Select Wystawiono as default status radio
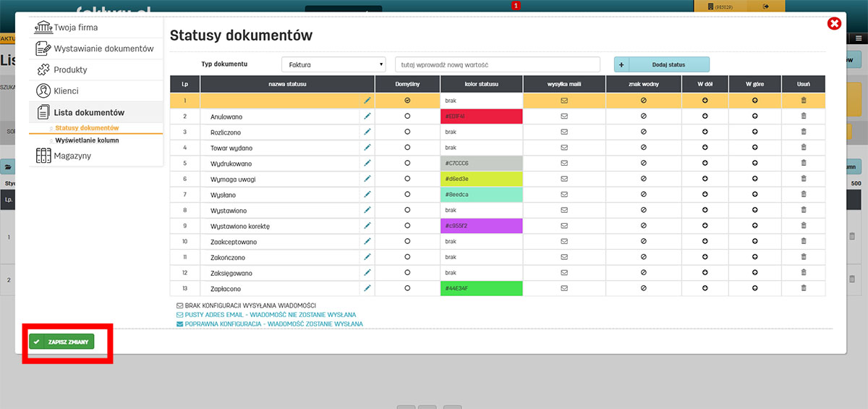The image size is (868, 409). 407,211
